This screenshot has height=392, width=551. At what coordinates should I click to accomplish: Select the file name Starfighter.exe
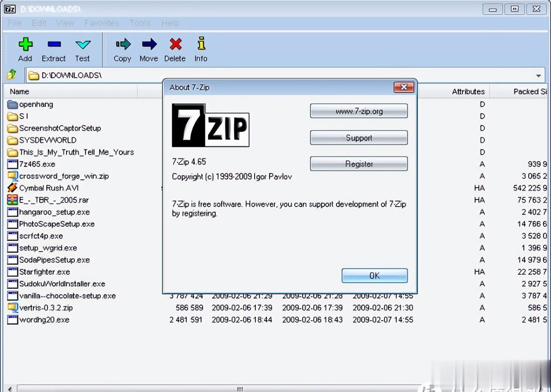point(45,272)
